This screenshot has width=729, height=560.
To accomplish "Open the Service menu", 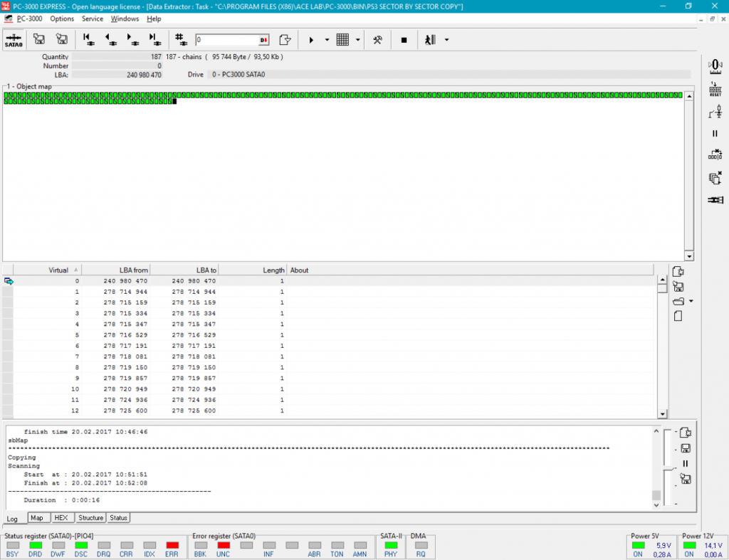I will (93, 19).
